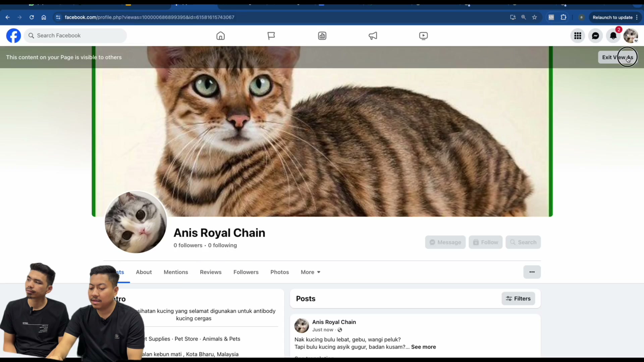This screenshot has height=362, width=644.
Task: Open account profile picture menu
Action: pos(631,36)
